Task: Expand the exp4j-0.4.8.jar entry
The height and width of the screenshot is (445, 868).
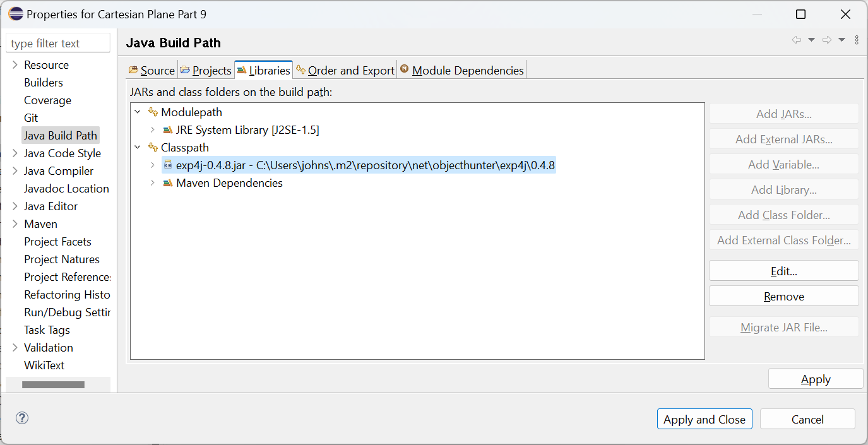Action: (152, 165)
